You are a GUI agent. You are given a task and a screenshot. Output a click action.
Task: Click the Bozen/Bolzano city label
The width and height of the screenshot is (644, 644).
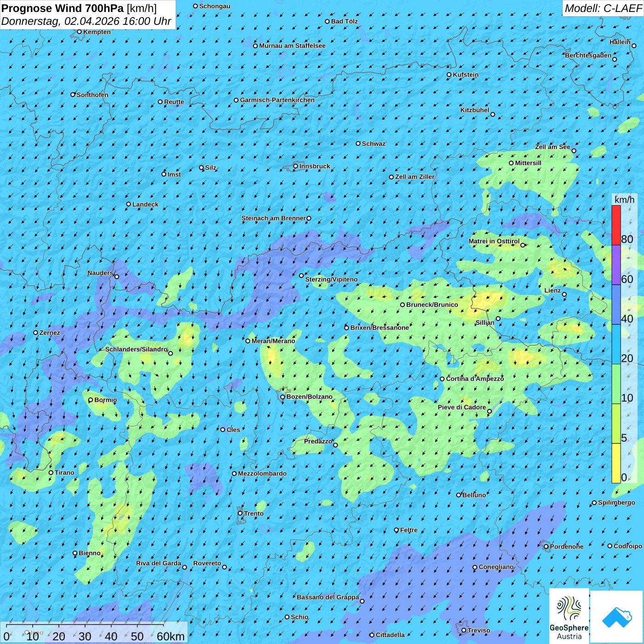coord(309,397)
